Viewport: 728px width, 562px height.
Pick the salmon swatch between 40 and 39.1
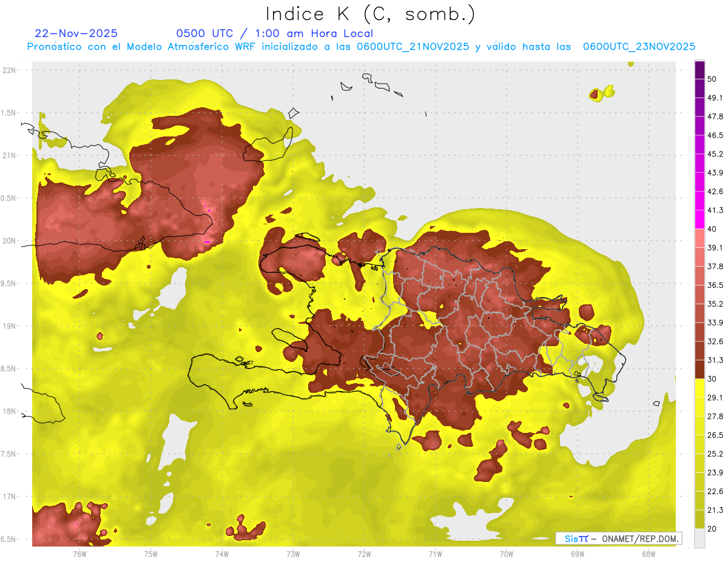click(699, 238)
